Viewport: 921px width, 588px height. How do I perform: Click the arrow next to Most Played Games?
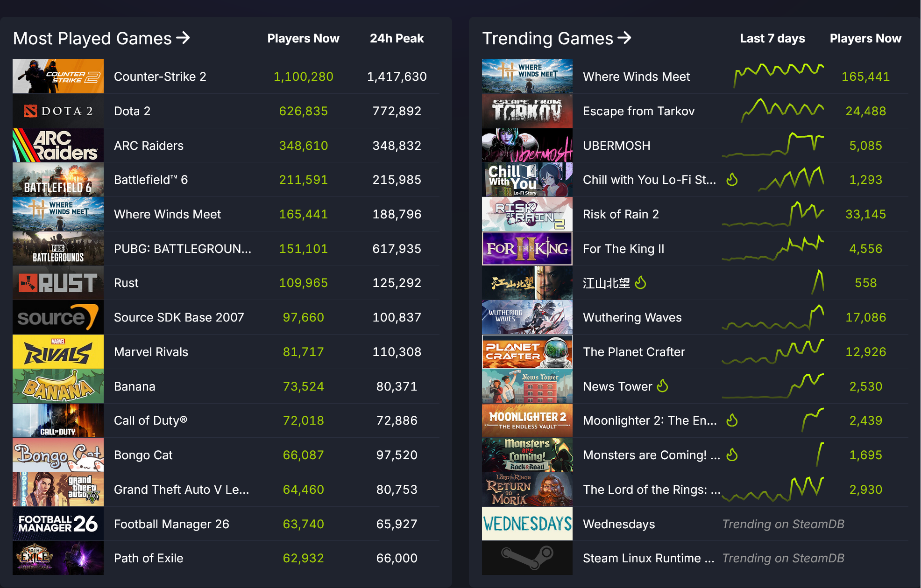pos(183,38)
